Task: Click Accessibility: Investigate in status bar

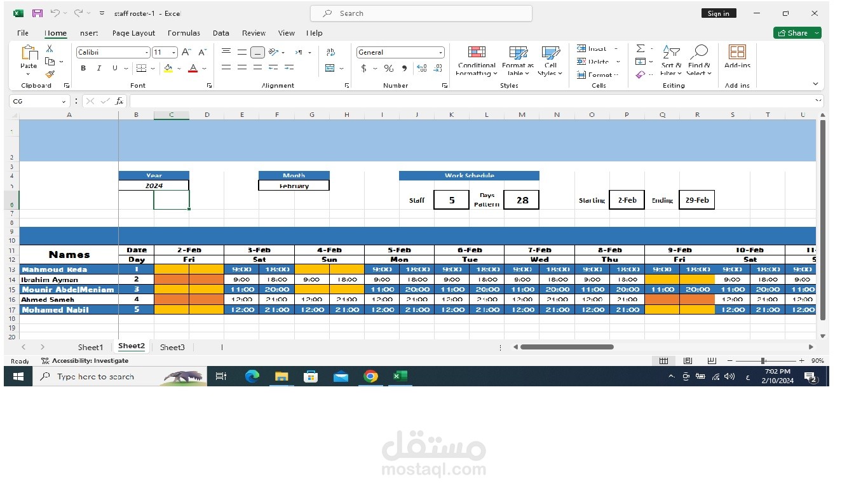Action: pos(85,360)
